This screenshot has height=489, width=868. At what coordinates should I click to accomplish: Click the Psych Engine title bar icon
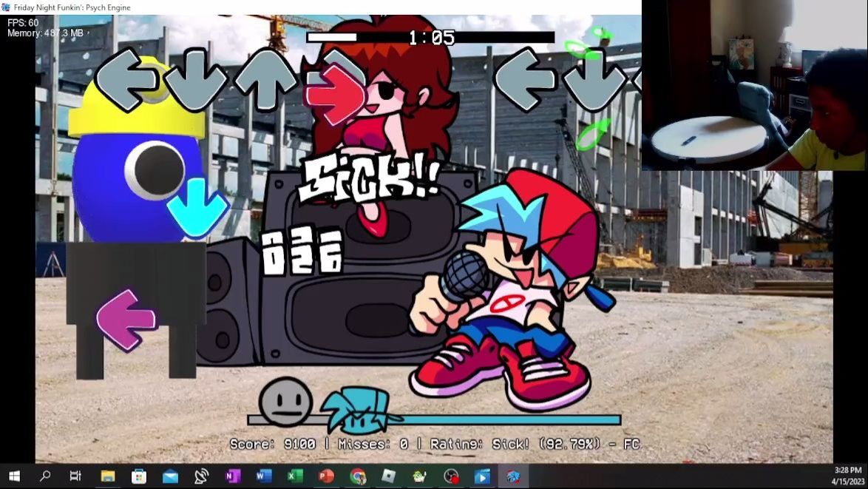[x=6, y=7]
